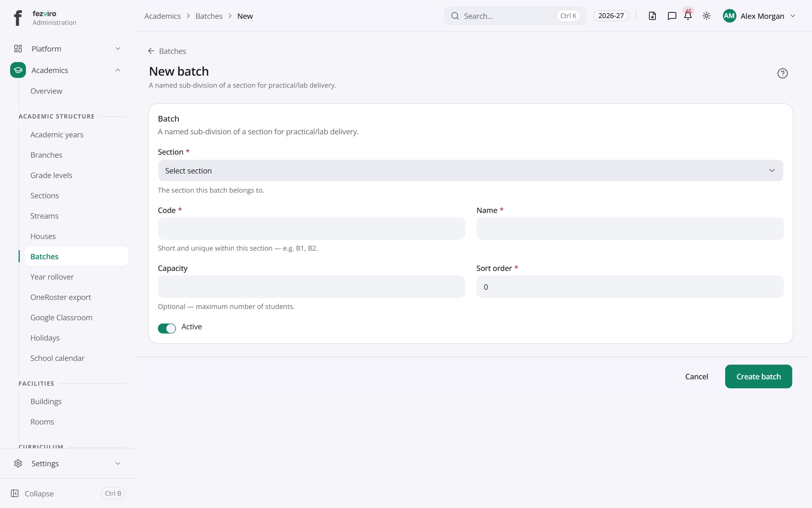Open the Select section dropdown
812x508 pixels.
470,170
